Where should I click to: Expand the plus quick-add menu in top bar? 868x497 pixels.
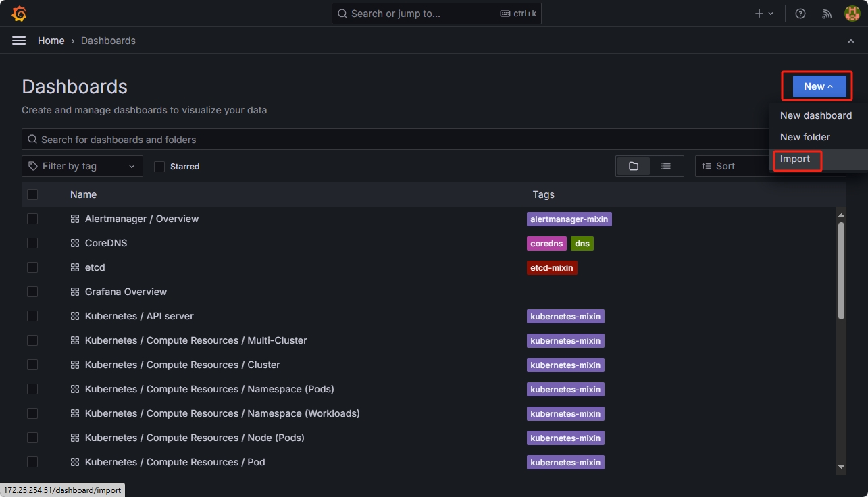[764, 14]
